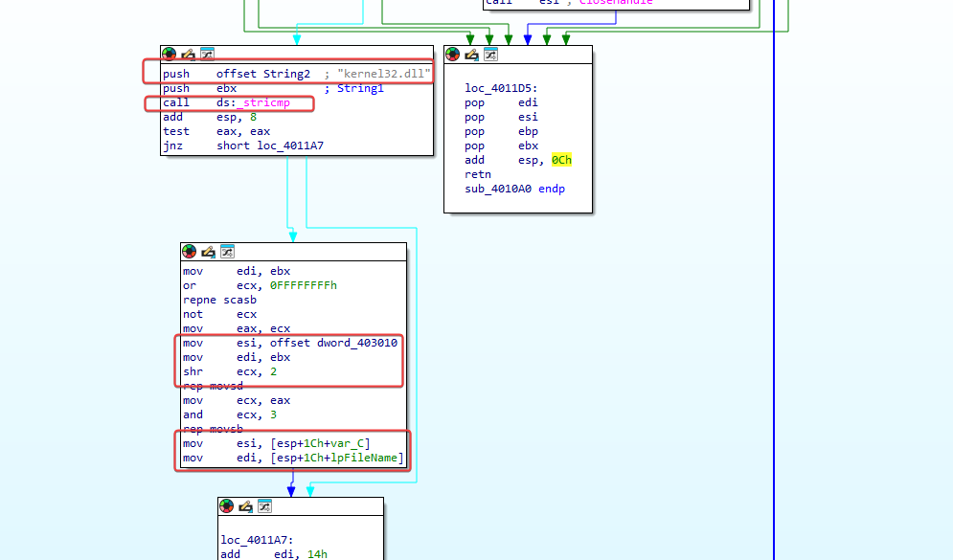Click the 'loc_4011A7:' label in the bottom block
Viewport: 953px width, 560px height.
click(x=257, y=540)
